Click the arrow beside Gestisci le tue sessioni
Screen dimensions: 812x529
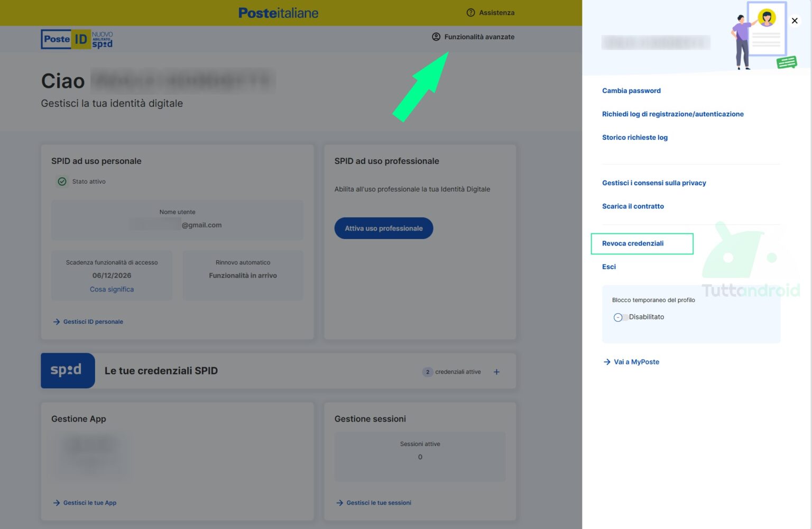(340, 503)
